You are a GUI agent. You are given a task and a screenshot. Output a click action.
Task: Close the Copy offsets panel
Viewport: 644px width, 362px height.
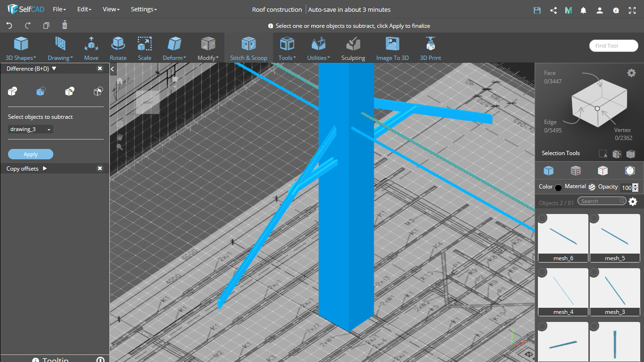coord(100,168)
